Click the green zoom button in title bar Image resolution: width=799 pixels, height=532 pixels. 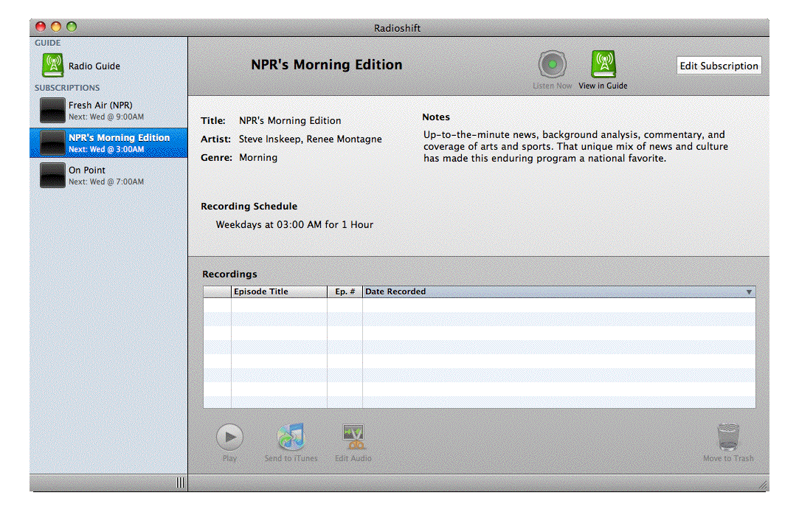(x=72, y=27)
